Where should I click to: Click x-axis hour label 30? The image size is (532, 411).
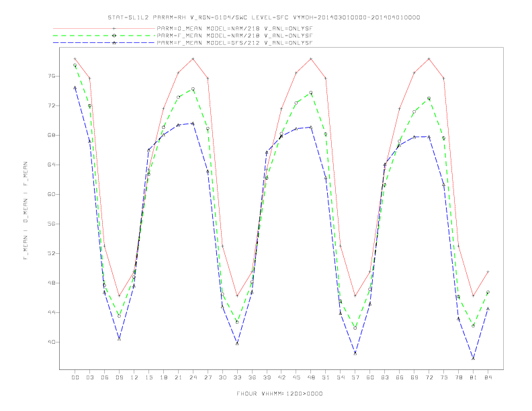pos(222,377)
